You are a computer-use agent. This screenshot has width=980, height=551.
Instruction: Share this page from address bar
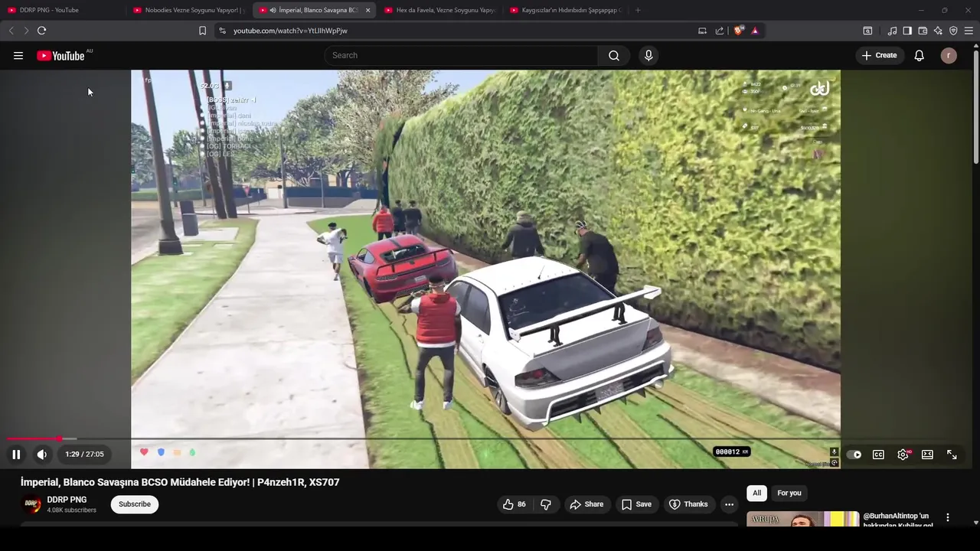pyautogui.click(x=720, y=31)
